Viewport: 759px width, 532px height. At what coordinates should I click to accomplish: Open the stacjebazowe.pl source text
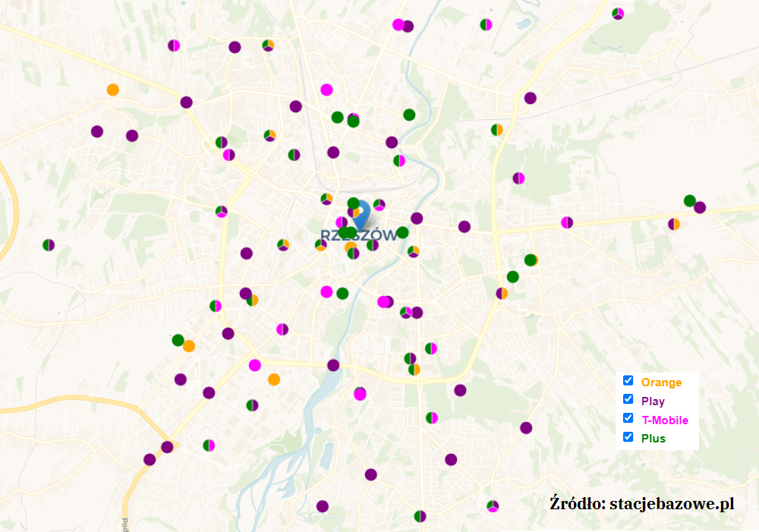[642, 503]
